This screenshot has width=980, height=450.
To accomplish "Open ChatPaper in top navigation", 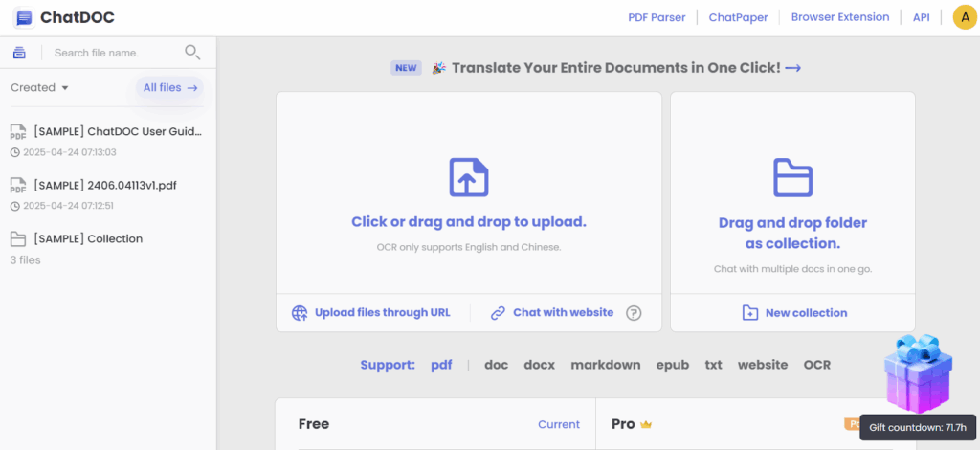I will pos(738,17).
